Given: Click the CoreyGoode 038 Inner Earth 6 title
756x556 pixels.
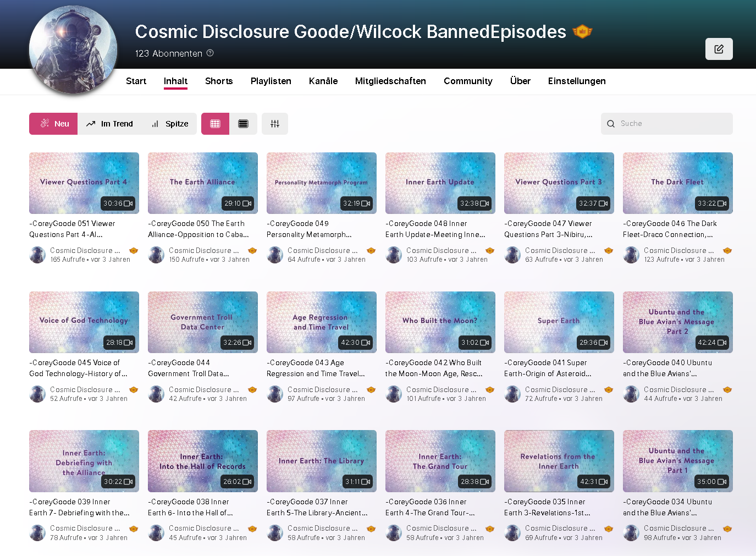Looking at the screenshot, I should pos(190,507).
